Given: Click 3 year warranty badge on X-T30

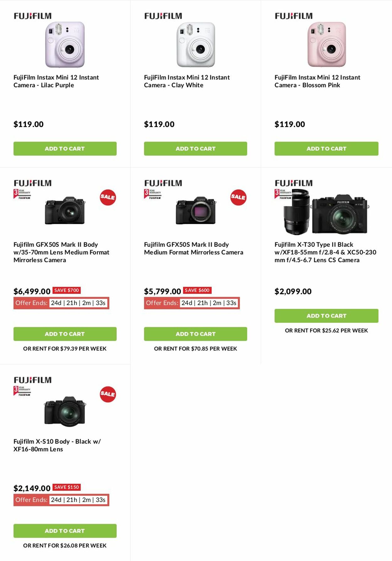Looking at the screenshot, I should [x=283, y=194].
